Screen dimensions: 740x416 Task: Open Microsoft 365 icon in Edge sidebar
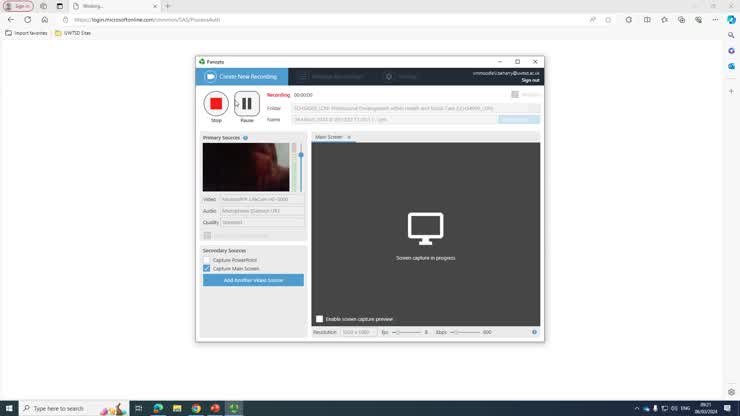(731, 51)
